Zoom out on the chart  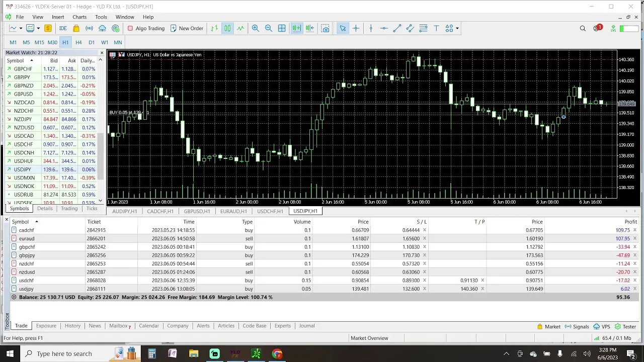pyautogui.click(x=269, y=28)
